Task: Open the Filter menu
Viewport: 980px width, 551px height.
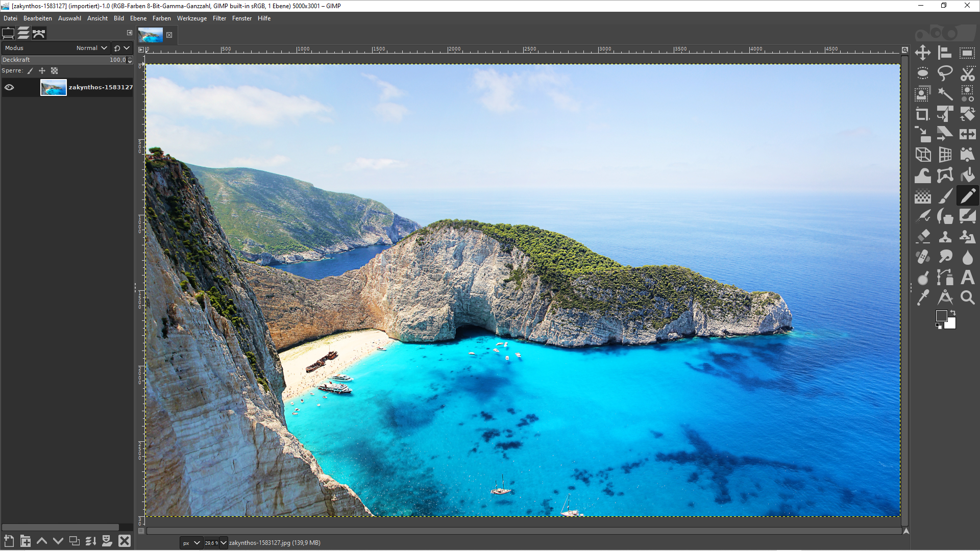Action: click(219, 18)
